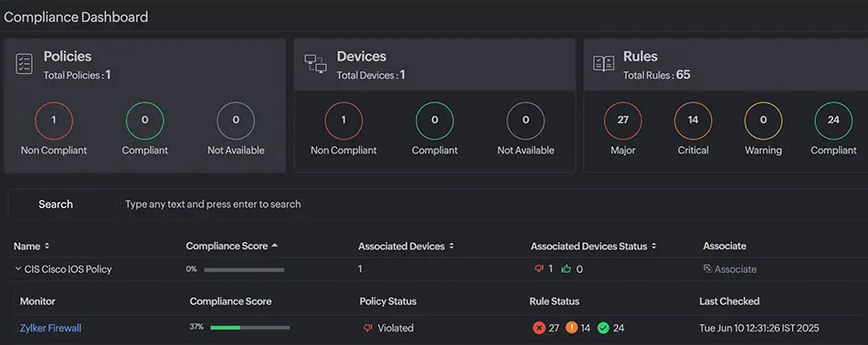Select the Policies Non Compliant circle
868x345 pixels.
[x=54, y=120]
